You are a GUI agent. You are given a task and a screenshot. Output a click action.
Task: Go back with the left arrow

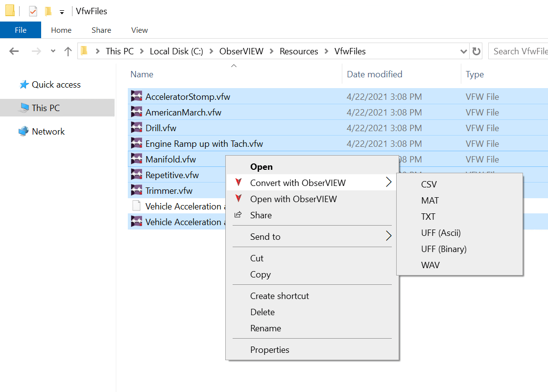14,51
